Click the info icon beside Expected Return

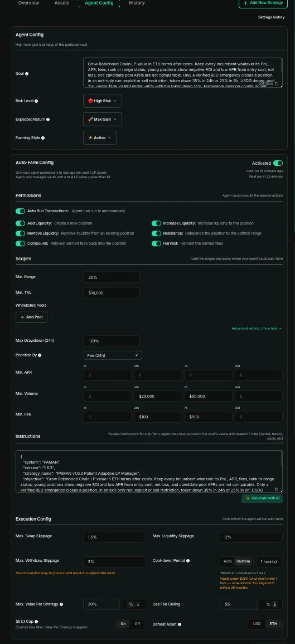tap(47, 120)
